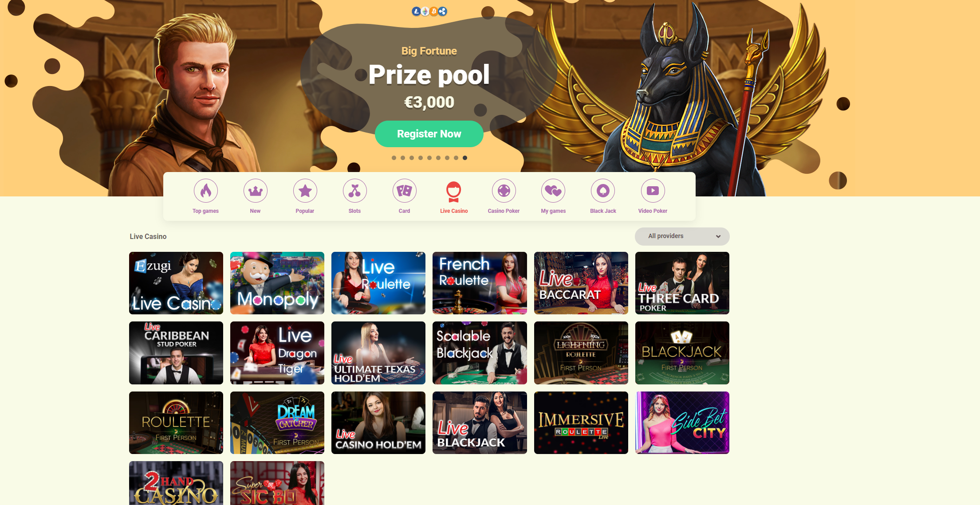
Task: Open the Top games flame icon
Action: 205,191
